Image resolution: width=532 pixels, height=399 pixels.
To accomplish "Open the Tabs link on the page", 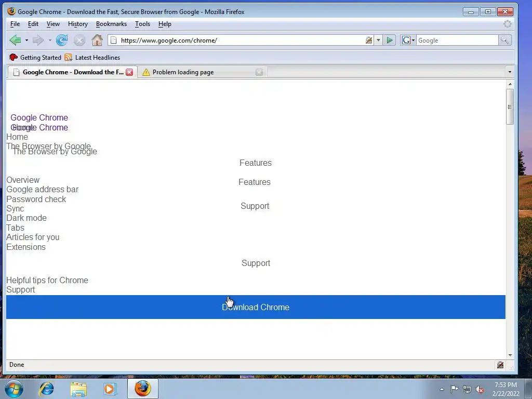I will tap(15, 228).
